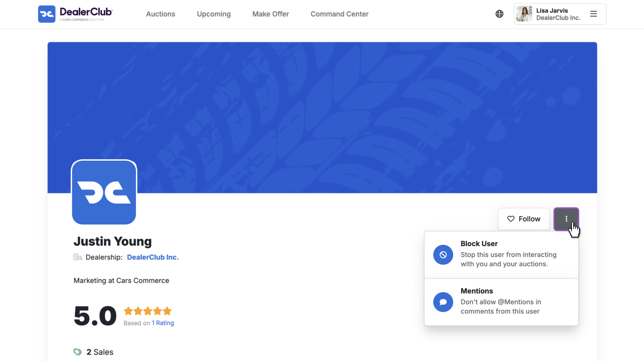
Task: Click the Block User circle icon
Action: click(x=443, y=255)
